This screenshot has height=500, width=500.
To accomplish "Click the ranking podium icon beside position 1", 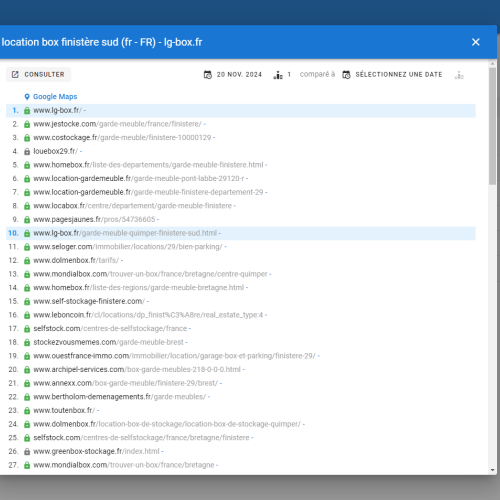I will pos(278,75).
